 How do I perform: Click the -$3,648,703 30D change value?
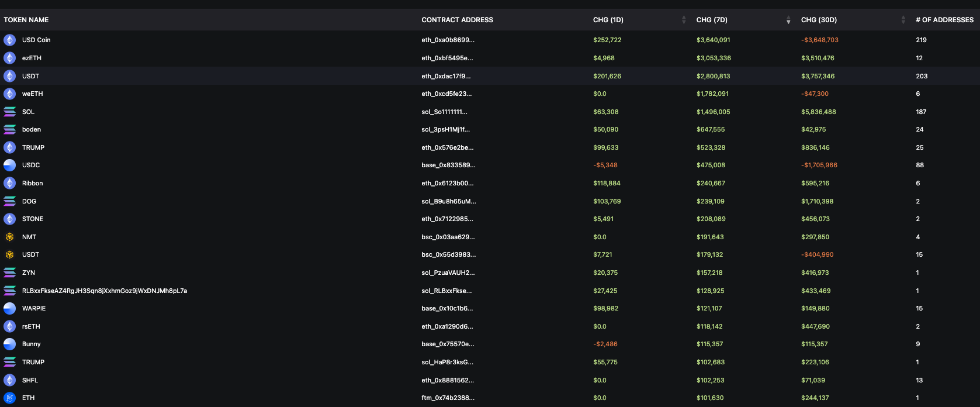point(820,40)
